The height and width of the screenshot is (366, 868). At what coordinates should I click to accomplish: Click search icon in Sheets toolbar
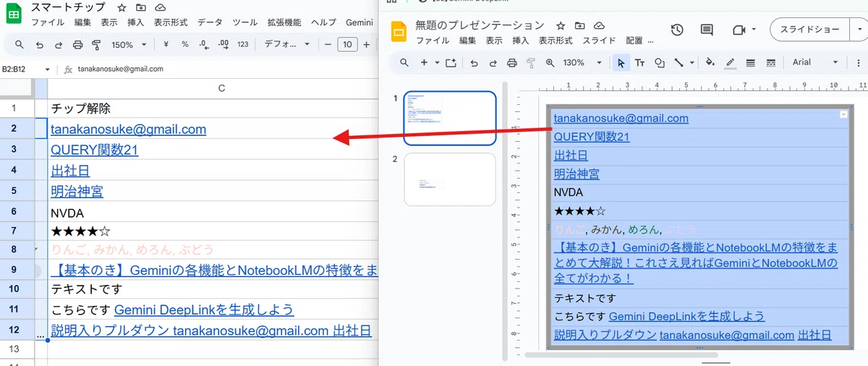pyautogui.click(x=20, y=45)
